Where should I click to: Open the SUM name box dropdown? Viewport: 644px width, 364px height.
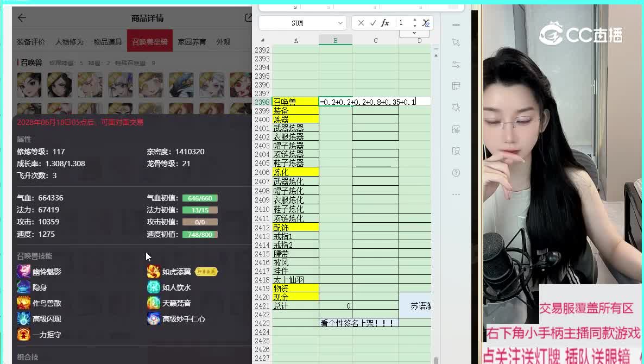point(340,23)
